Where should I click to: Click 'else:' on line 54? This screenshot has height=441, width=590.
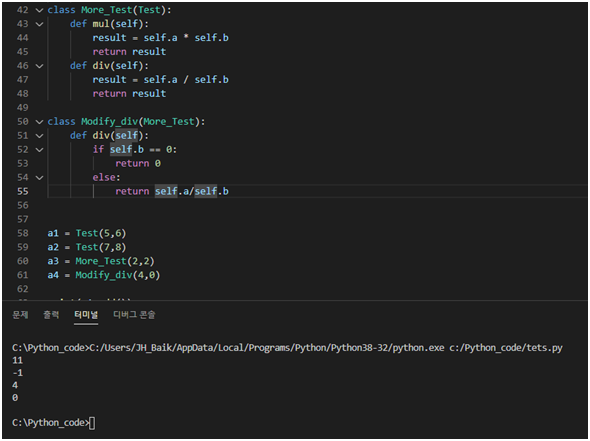click(x=106, y=177)
